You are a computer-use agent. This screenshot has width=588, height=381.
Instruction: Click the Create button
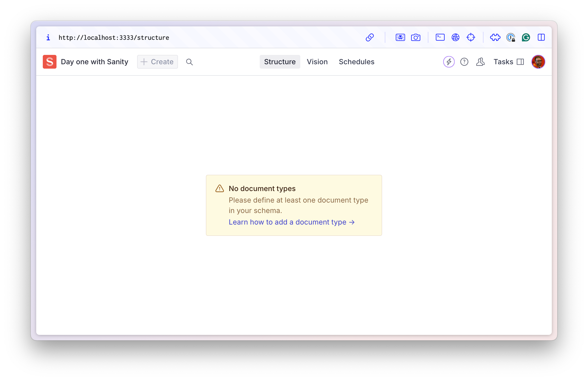157,62
